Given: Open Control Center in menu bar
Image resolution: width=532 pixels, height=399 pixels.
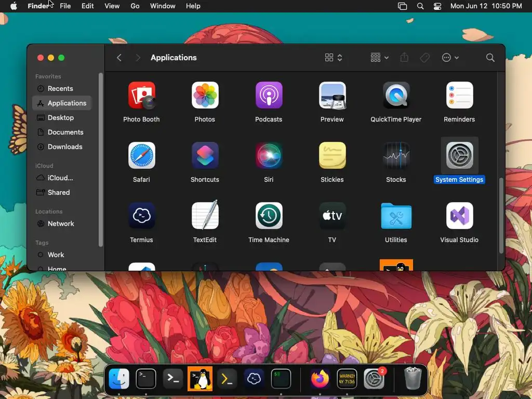Looking at the screenshot, I should (437, 6).
